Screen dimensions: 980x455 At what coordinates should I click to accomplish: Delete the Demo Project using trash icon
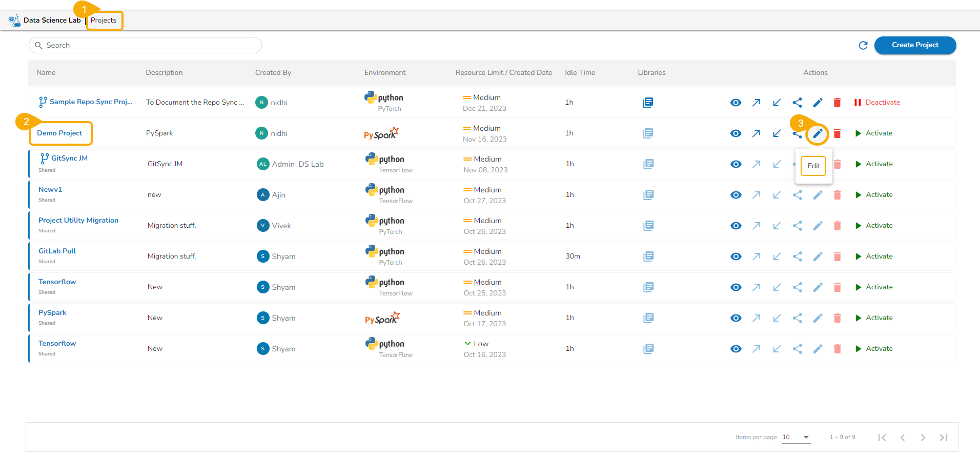[837, 133]
